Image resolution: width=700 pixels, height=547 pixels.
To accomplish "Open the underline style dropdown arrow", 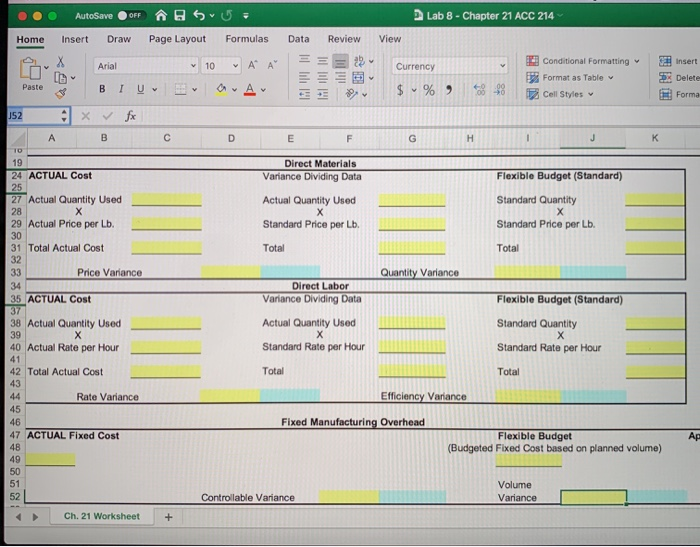I will [x=154, y=90].
